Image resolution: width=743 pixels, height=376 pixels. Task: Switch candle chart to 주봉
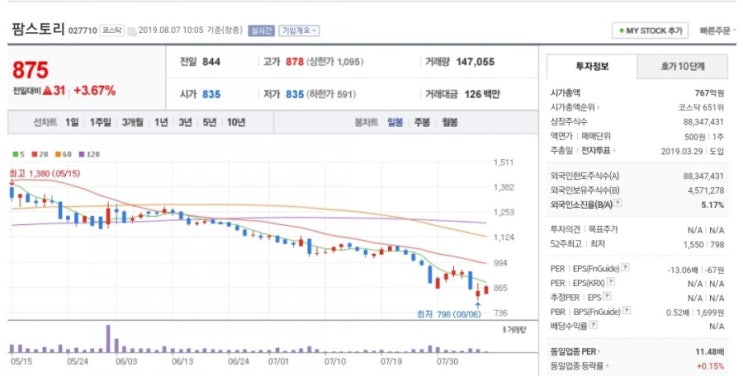422,122
